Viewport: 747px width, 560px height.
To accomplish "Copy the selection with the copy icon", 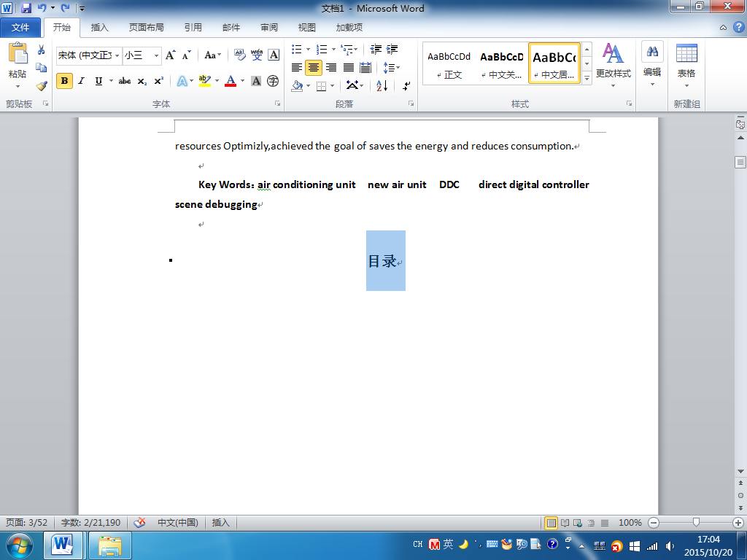I will (42, 68).
